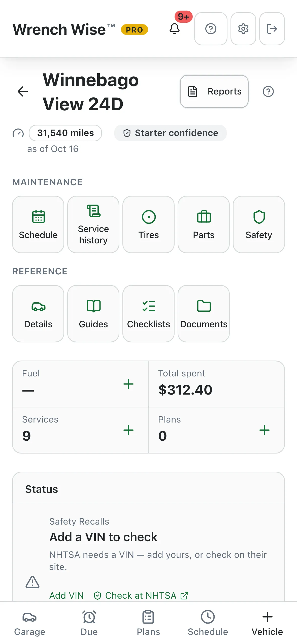Viewport: 297px width, 644px height.
Task: Switch to the Garage tab
Action: [30, 623]
